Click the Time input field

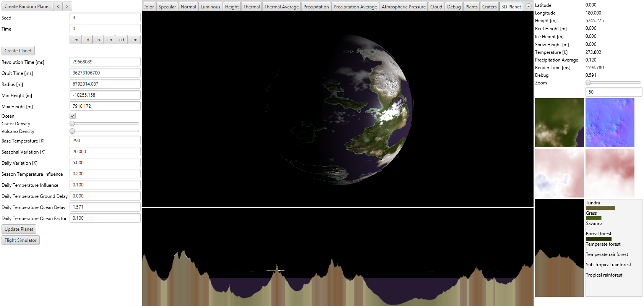(105, 29)
